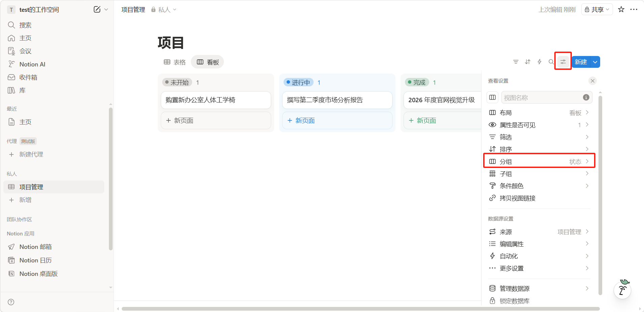Expand the 私人 privacy dropdown in breadcrumb
Screen dimensions: 644x312
coord(164,10)
